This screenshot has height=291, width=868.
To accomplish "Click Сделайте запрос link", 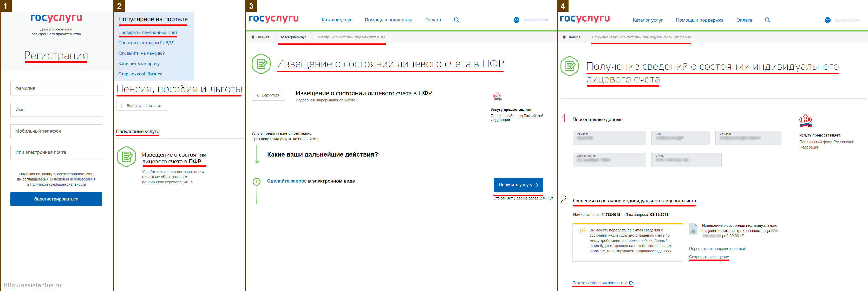I will pyautogui.click(x=287, y=181).
